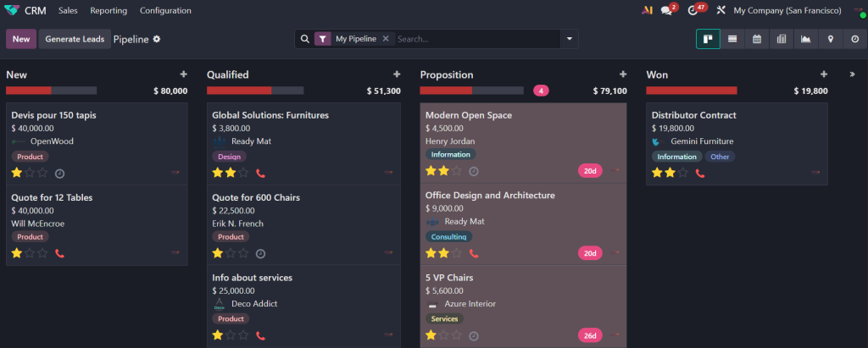Add a quick lead in Qualified column
The width and height of the screenshot is (868, 348).
tap(397, 75)
